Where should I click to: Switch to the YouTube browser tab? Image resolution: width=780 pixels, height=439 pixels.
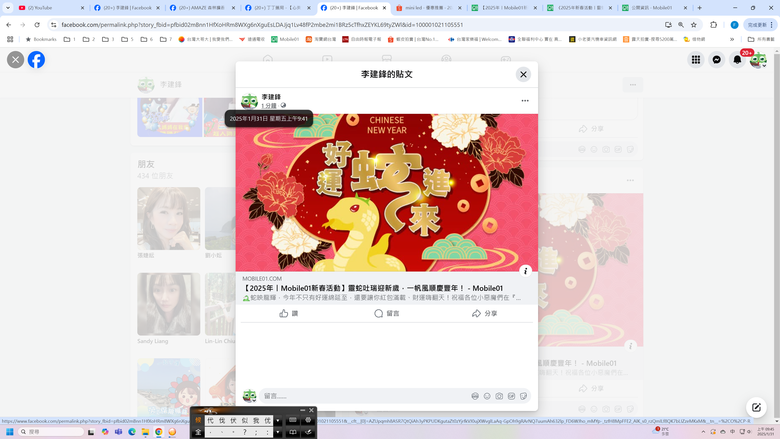click(x=49, y=8)
